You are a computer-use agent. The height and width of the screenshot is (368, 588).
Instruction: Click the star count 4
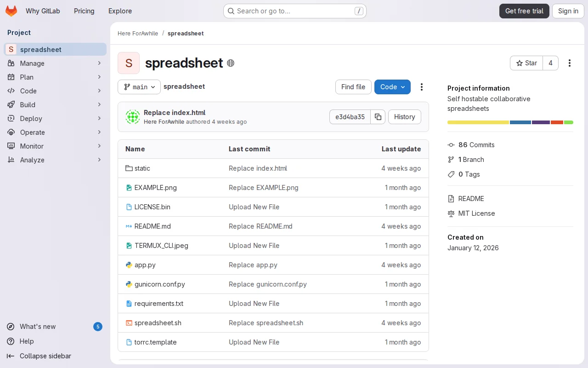click(550, 63)
